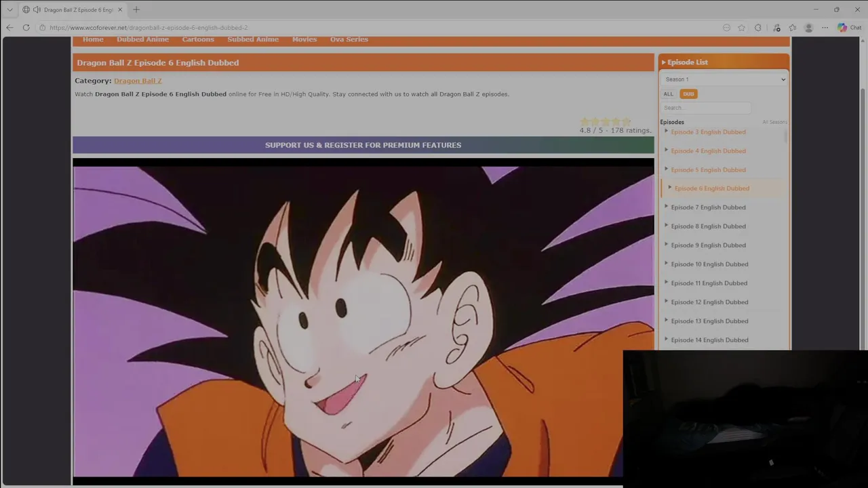Open Episode 3 English Dubbed link
868x488 pixels.
708,132
